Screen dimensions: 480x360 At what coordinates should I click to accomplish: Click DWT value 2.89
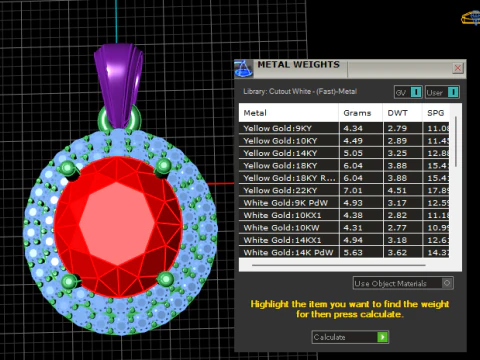[397, 141]
